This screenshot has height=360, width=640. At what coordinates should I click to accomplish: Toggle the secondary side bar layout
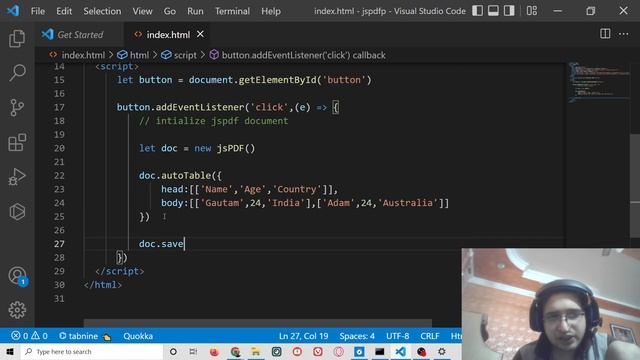pos(509,11)
